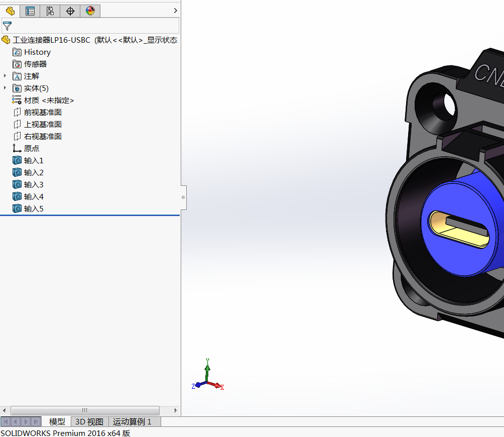Viewport: 504px width, 437px height.
Task: Jump to the last bottom tab arrow
Action: 36,421
